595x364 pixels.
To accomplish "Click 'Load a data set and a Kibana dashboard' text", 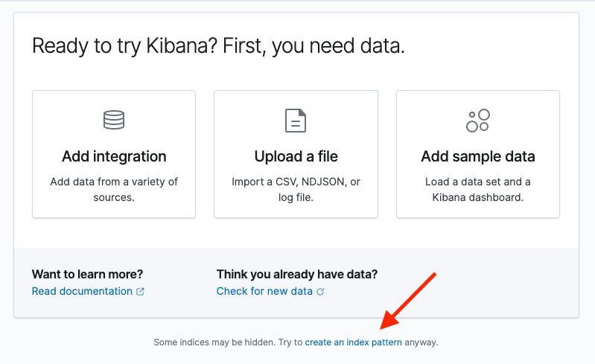I will (477, 189).
